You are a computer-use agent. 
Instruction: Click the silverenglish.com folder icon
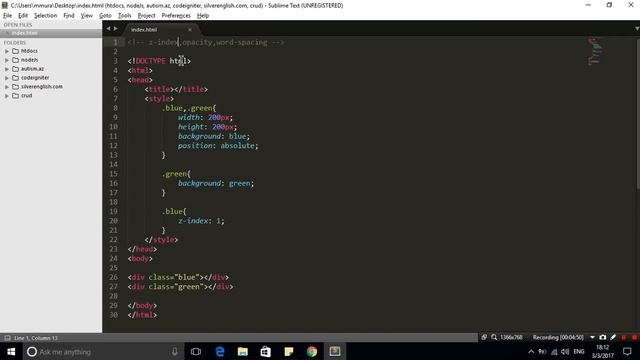click(16, 87)
